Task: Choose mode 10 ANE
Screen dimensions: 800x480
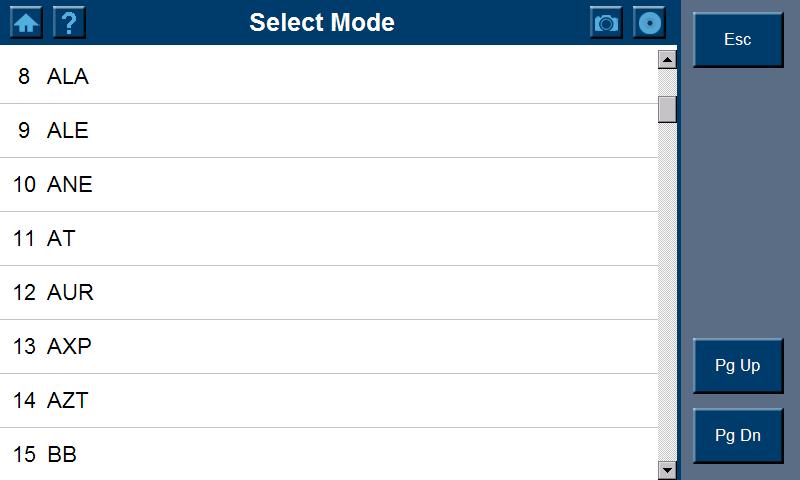Action: pos(328,184)
